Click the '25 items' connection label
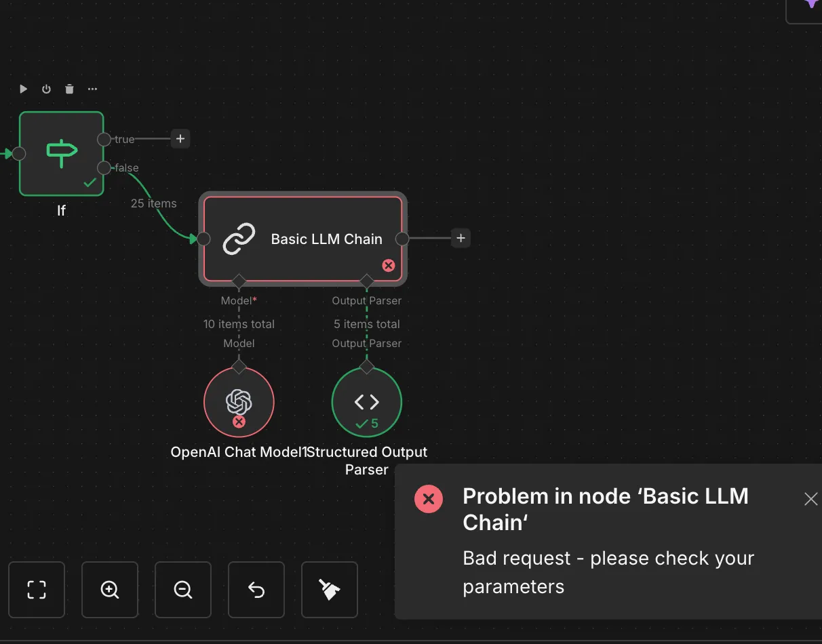Image resolution: width=822 pixels, height=644 pixels. [154, 203]
